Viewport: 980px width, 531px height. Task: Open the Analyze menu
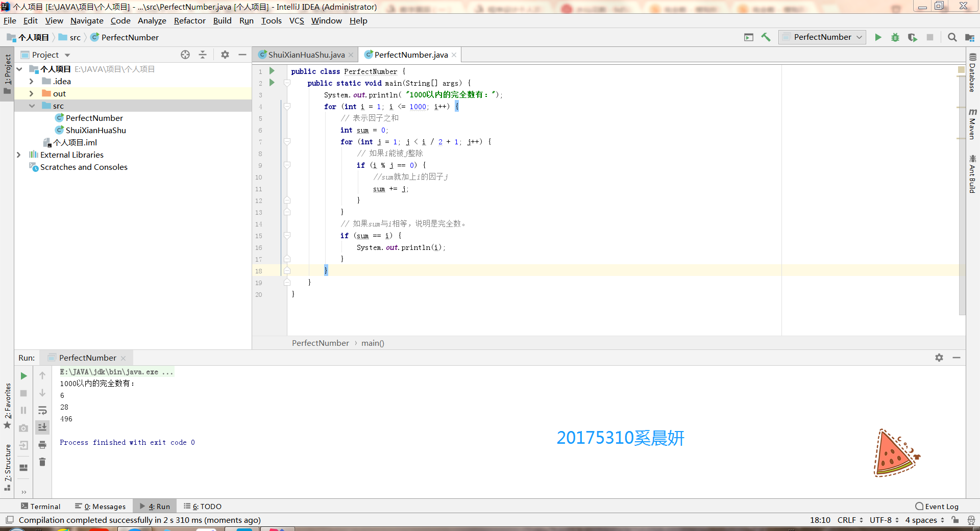[x=152, y=20]
